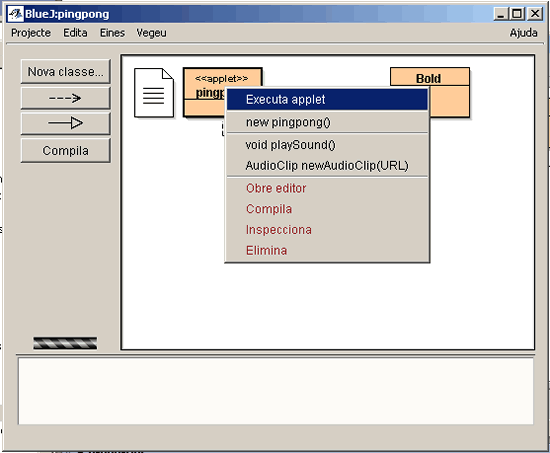This screenshot has height=453, width=550.
Task: Select Obre editor in context menu
Action: [x=327, y=188]
